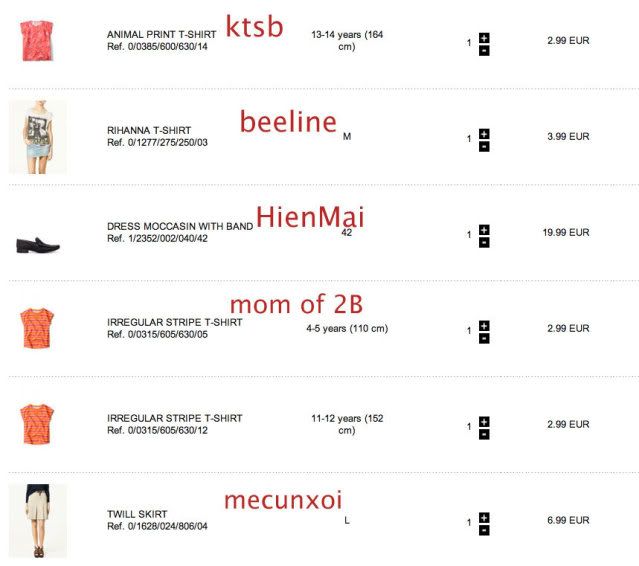Image resolution: width=639 pixels, height=566 pixels.
Task: Select Animal Print T-Shirt item name
Action: (160, 34)
